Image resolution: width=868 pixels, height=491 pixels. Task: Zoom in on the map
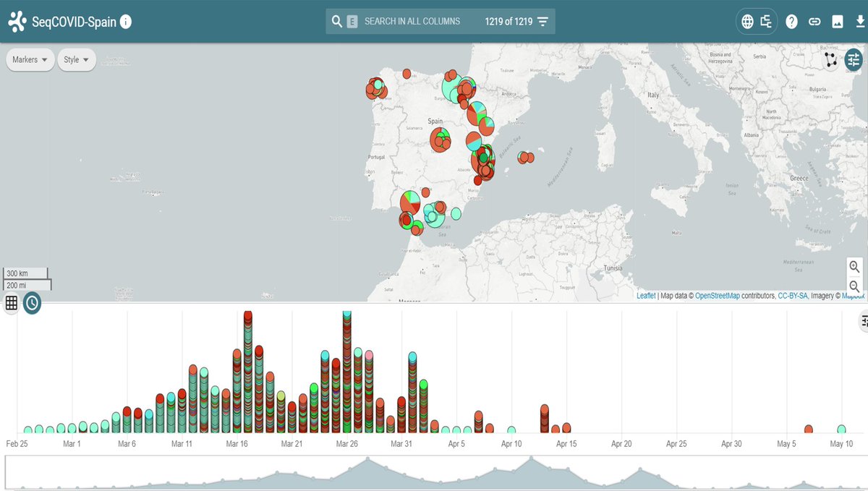pos(854,267)
